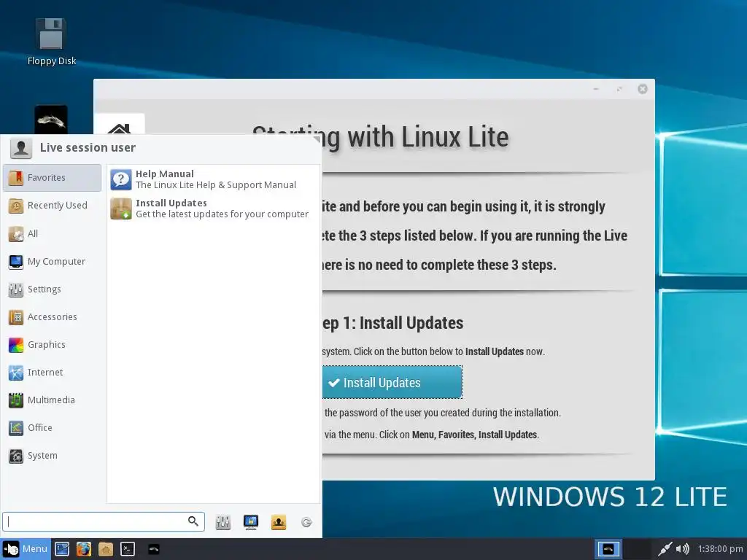Click the clock showing 1:38:00 pm

(x=720, y=549)
